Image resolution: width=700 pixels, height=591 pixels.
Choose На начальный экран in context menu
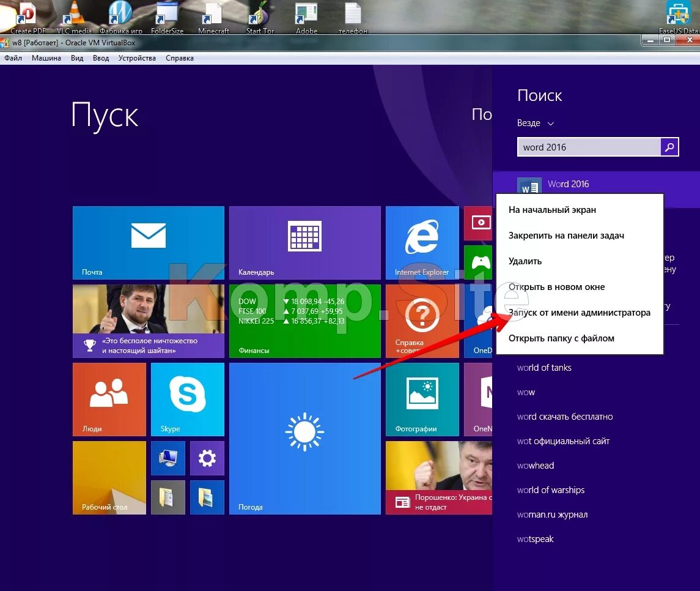580,210
